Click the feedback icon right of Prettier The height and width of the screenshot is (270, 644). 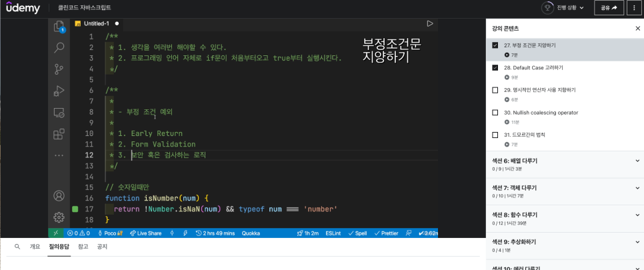tap(408, 233)
